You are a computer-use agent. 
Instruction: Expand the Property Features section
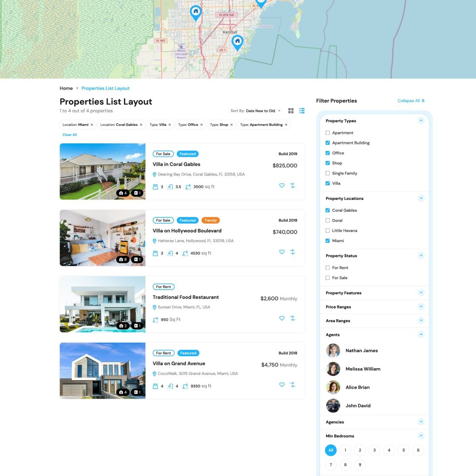pos(421,293)
